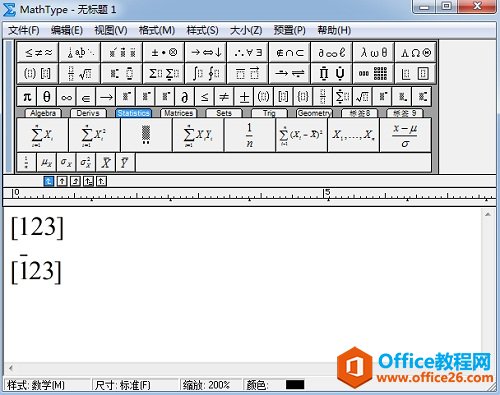Open the summation templates palette
The image size is (500, 395).
164,73
